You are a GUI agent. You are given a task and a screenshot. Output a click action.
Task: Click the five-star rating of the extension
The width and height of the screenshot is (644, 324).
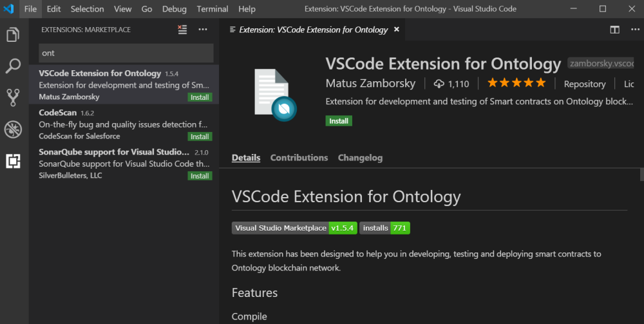[x=516, y=83]
